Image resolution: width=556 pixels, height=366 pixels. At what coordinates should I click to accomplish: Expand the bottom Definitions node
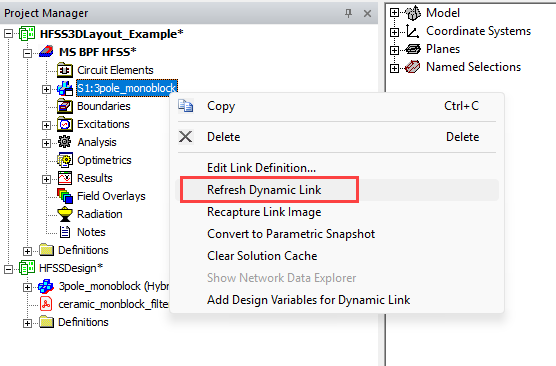pyautogui.click(x=27, y=323)
